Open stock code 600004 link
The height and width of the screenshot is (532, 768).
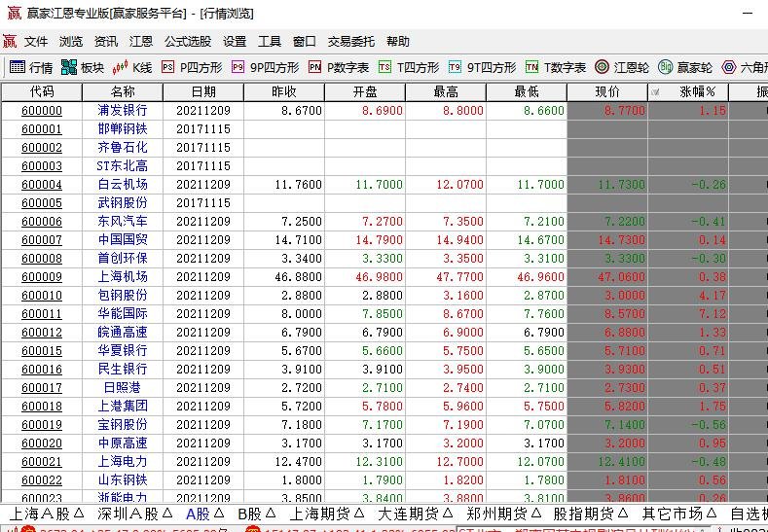42,185
